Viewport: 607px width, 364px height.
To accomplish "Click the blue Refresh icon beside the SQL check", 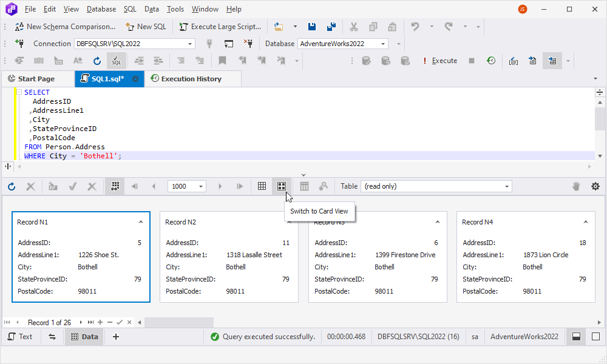I will pos(97,61).
